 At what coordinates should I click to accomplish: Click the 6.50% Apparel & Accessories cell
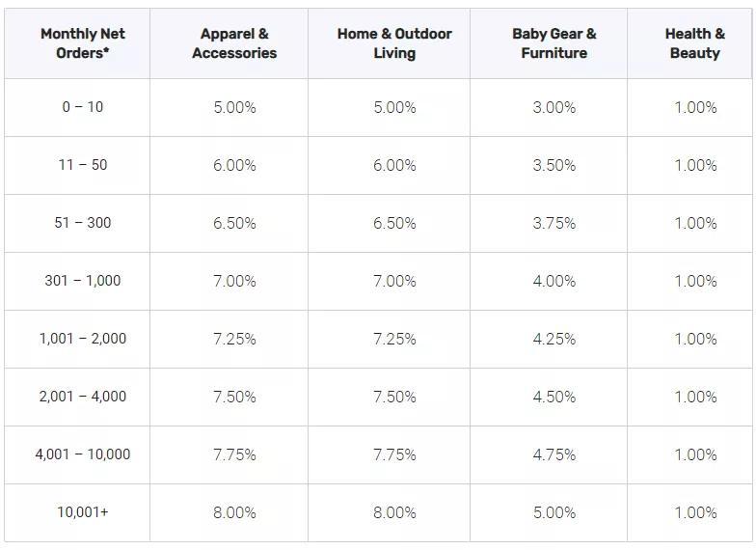click(x=234, y=223)
